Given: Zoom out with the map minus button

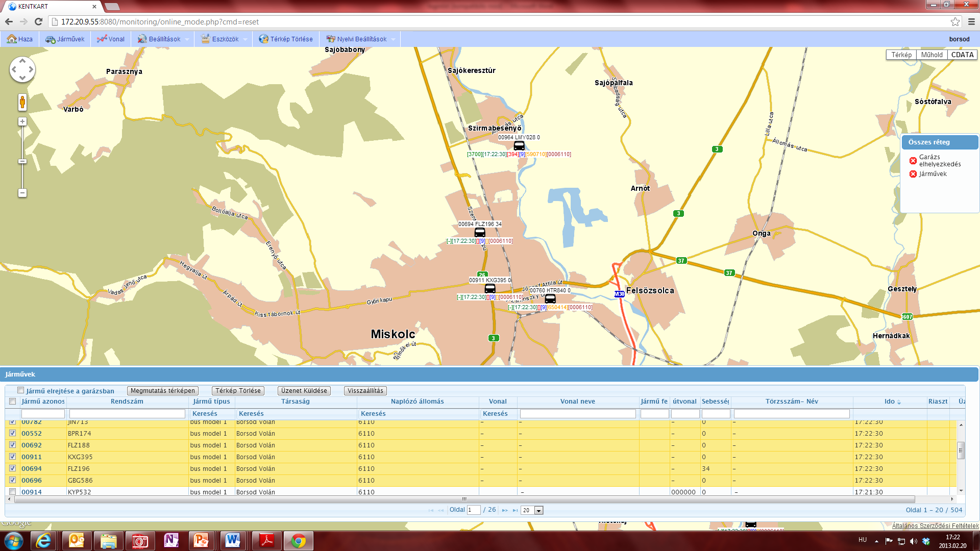Looking at the screenshot, I should (22, 193).
